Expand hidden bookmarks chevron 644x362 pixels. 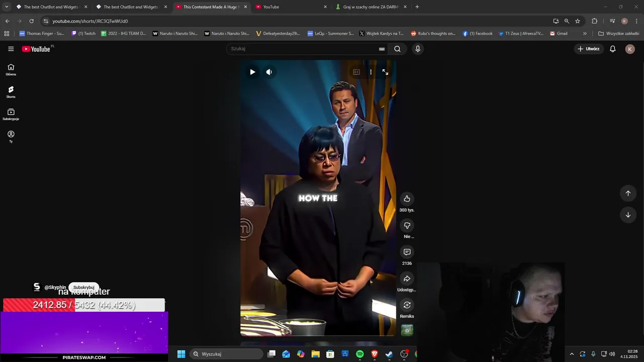[x=585, y=34]
